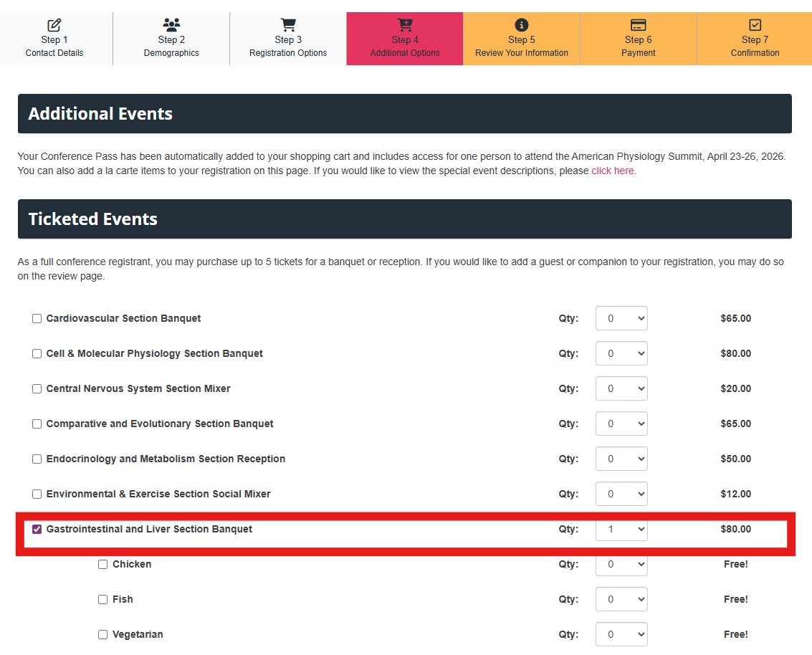Pick the Vegetarian meal checkbox

click(x=103, y=634)
